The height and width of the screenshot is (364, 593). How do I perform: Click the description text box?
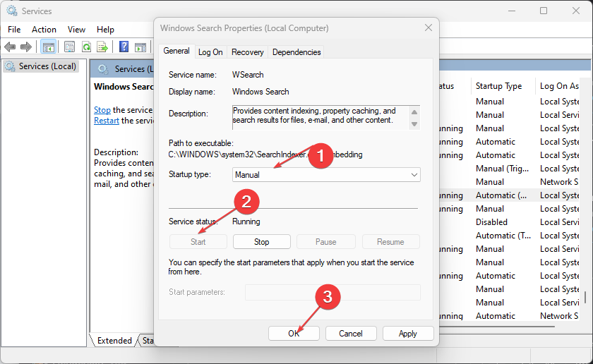pos(326,117)
